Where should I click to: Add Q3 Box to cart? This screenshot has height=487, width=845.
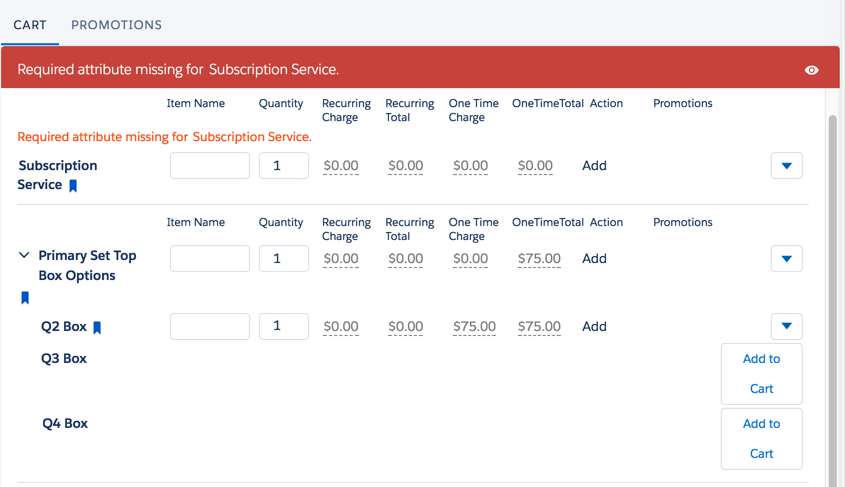[761, 374]
